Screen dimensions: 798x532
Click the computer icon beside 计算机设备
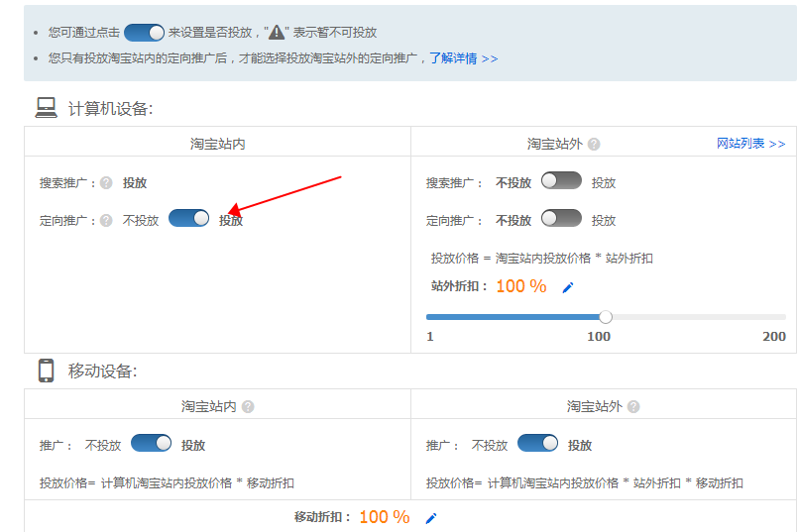(46, 107)
